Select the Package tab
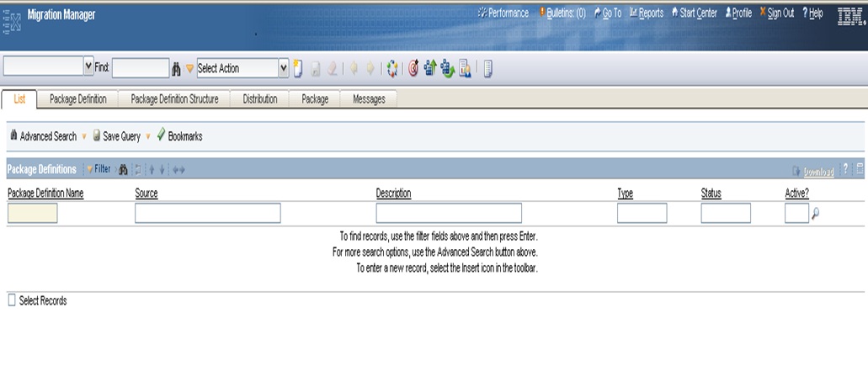 315,99
